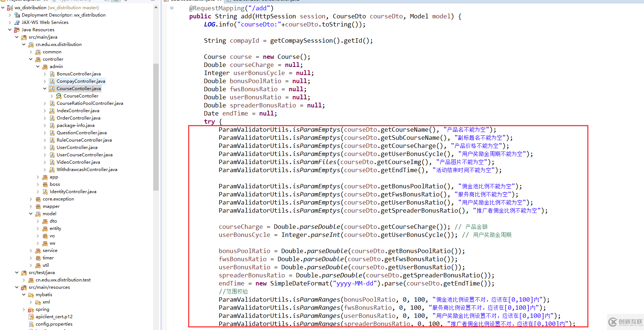Click the Deployment Descriptor icon
This screenshot has width=644, height=330.
pyautogui.click(x=17, y=15)
